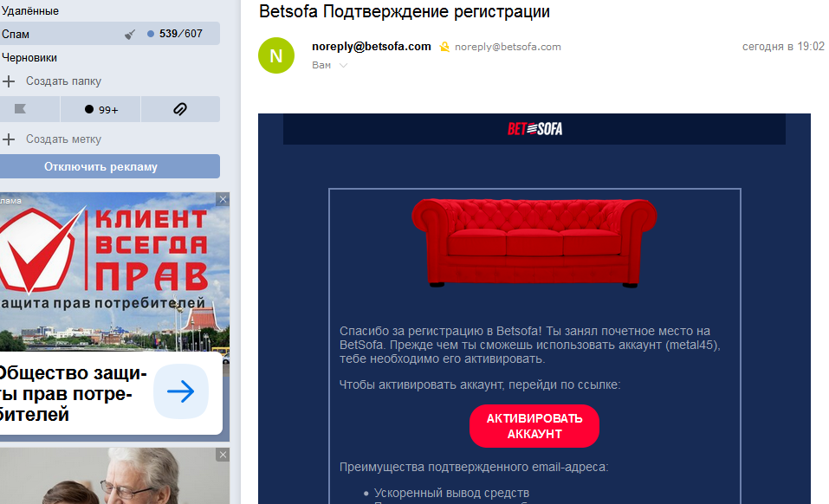The width and height of the screenshot is (829, 504).
Task: Filter emails with attachments via paperclip icon
Action: pos(180,109)
